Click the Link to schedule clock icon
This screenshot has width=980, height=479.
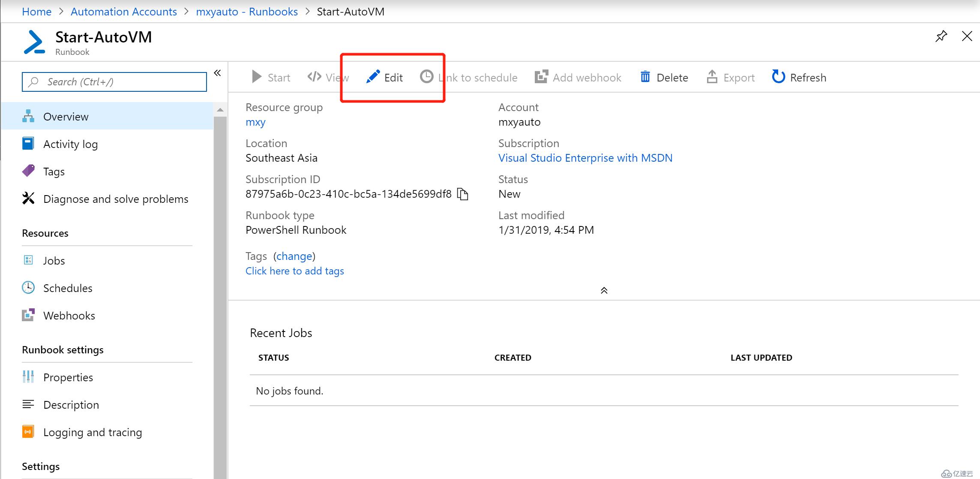click(426, 77)
